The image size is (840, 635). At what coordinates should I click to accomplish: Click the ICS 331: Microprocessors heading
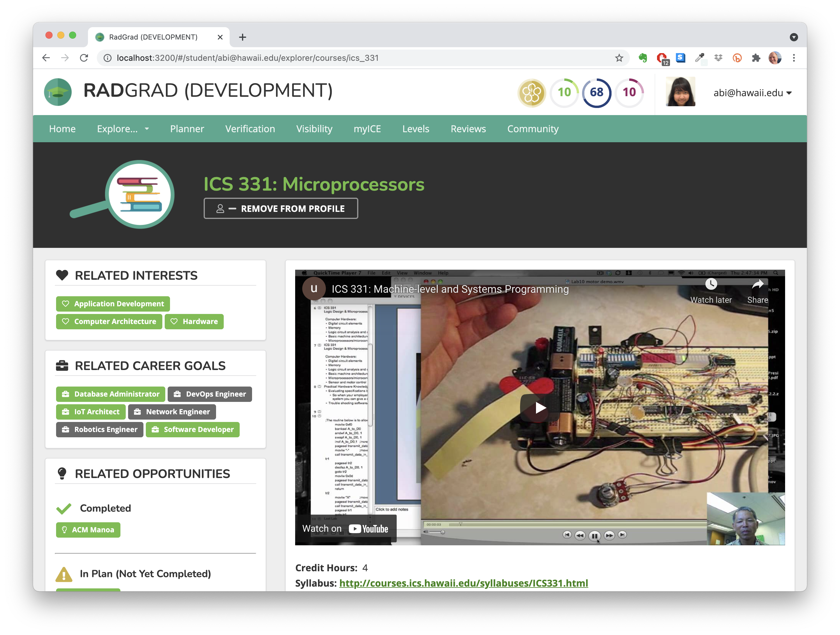click(314, 184)
